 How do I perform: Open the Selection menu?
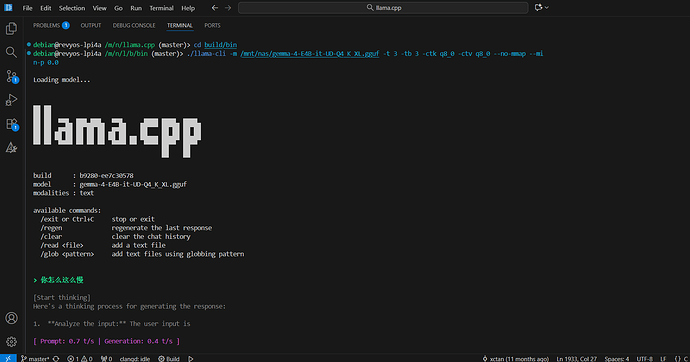click(x=72, y=8)
